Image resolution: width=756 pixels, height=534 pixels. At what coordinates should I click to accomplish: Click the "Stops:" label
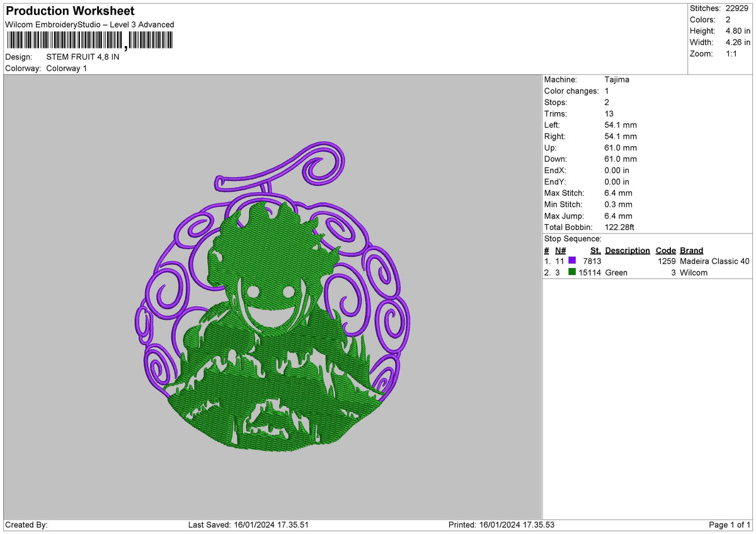(556, 102)
